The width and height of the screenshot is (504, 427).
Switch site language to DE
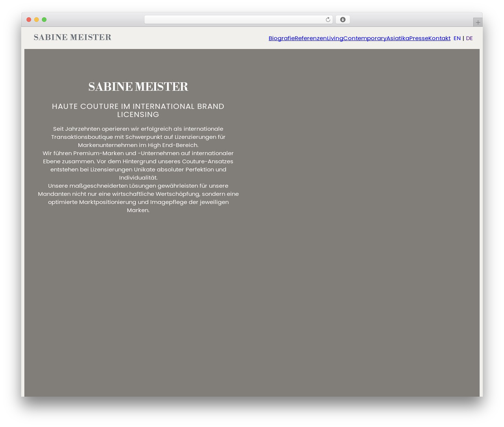tap(469, 38)
